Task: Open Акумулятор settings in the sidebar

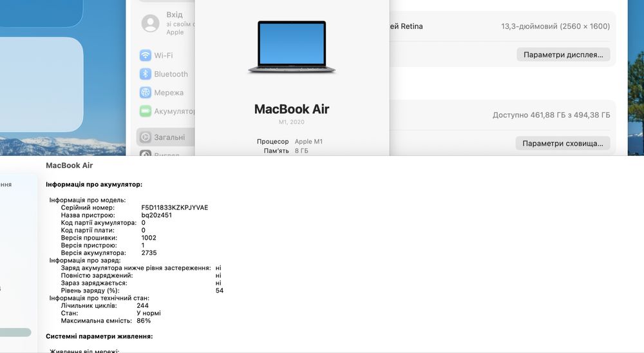Action: [166, 111]
